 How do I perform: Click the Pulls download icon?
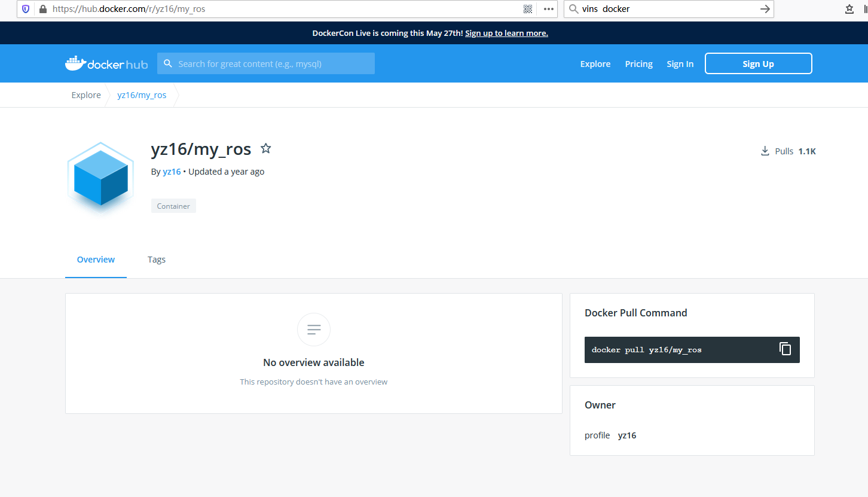765,151
